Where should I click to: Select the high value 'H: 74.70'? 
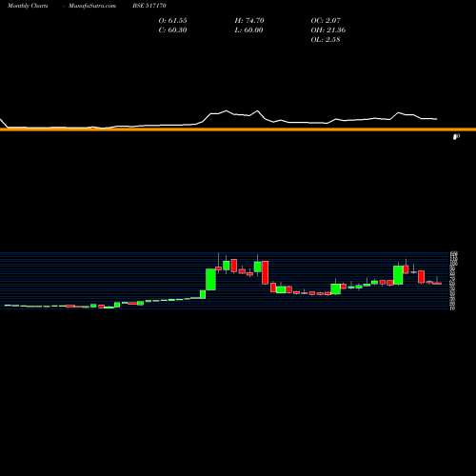coord(249,20)
